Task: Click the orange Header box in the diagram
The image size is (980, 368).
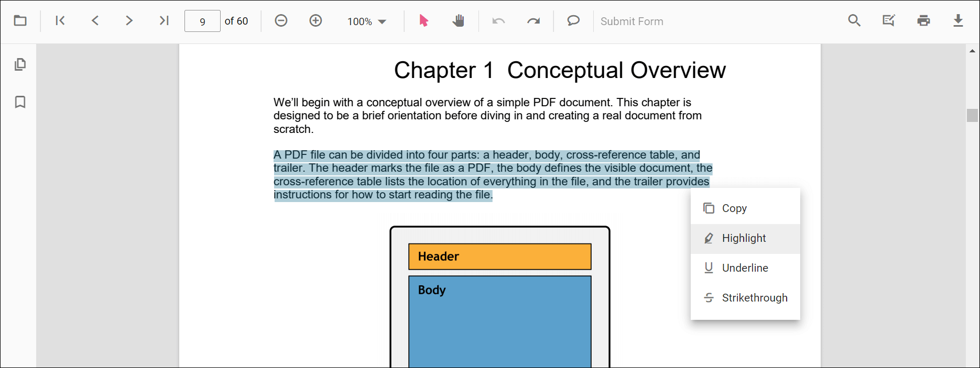Action: click(x=500, y=257)
